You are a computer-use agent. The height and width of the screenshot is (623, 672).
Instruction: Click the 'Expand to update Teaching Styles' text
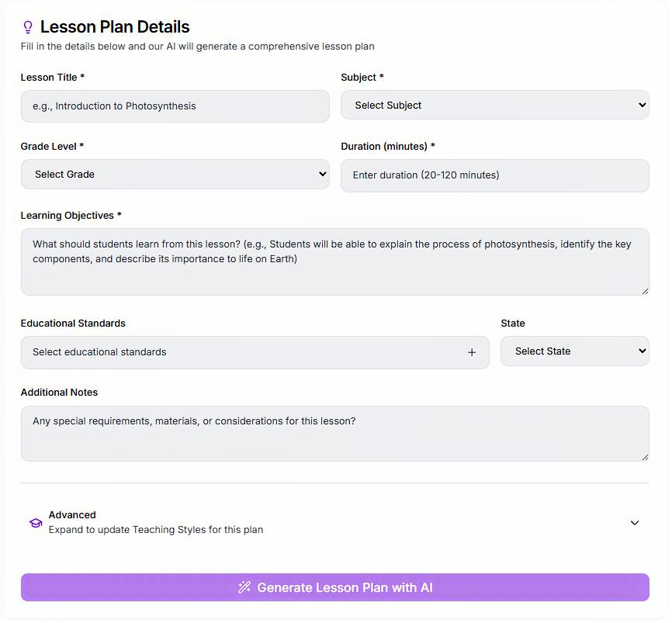pyautogui.click(x=155, y=530)
